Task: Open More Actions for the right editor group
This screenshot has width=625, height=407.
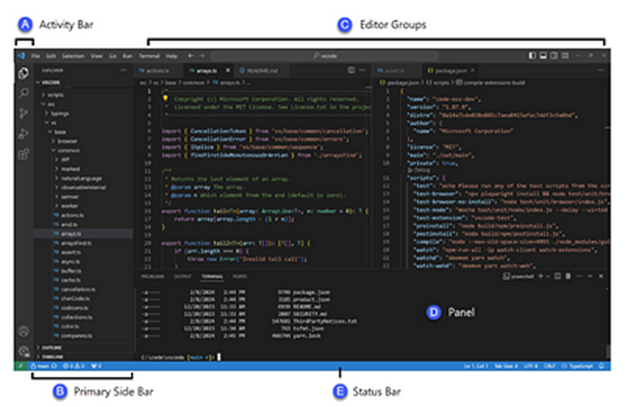Action: pos(601,70)
